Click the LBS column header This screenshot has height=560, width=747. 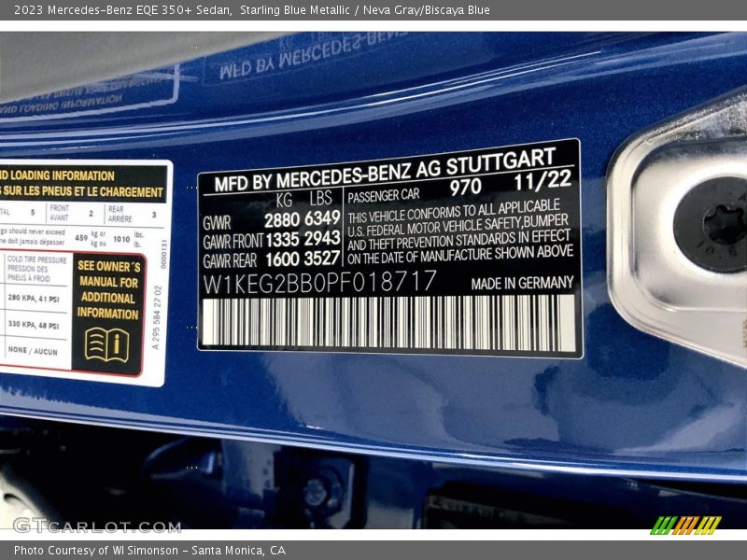click(x=320, y=198)
